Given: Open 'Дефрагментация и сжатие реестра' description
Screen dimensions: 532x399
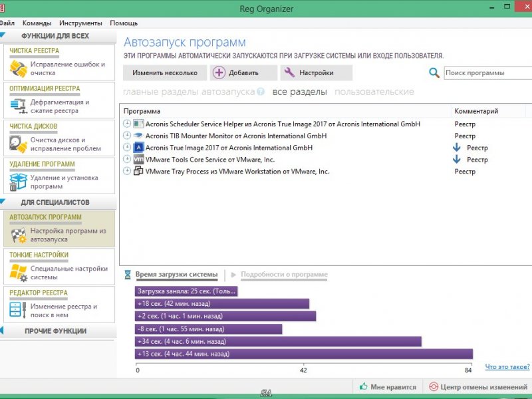Looking at the screenshot, I should [x=60, y=106].
